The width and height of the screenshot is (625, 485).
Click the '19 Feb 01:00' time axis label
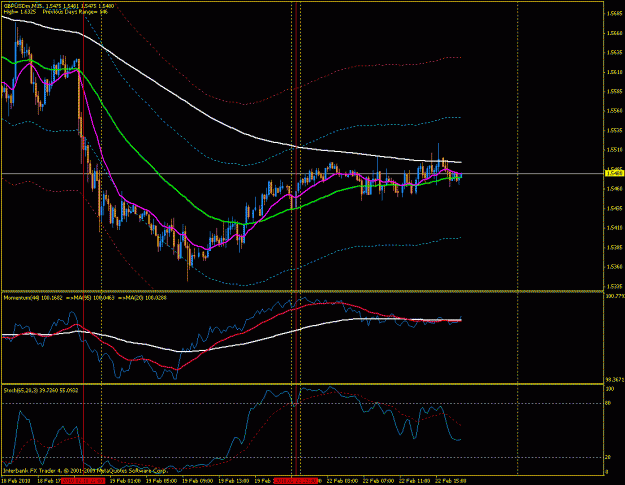click(x=126, y=481)
